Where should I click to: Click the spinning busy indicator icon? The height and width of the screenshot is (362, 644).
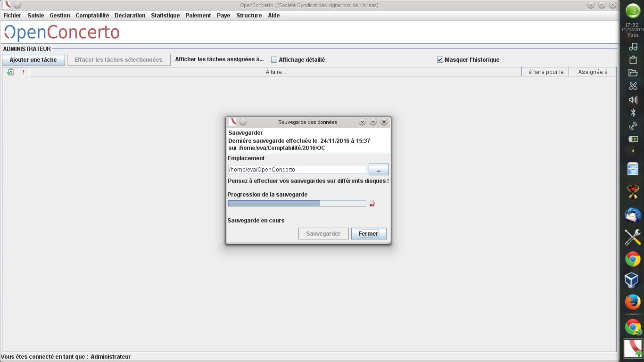372,204
